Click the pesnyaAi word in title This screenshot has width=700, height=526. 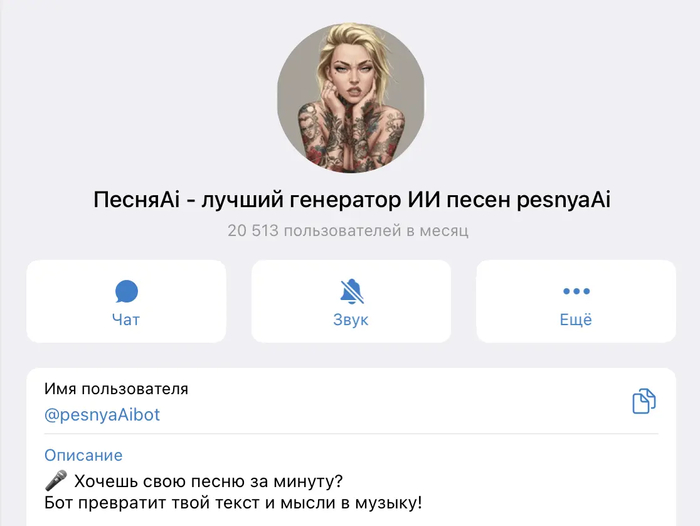pos(564,200)
